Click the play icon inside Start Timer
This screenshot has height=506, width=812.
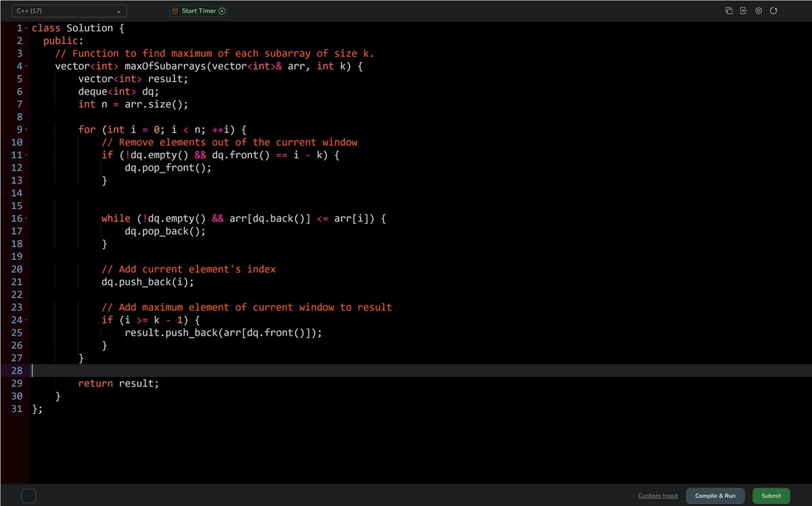coord(222,11)
